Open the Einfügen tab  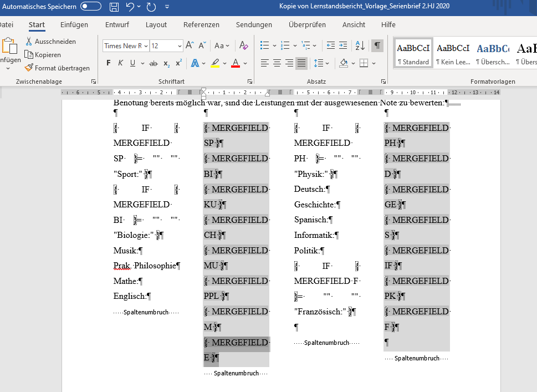(74, 24)
